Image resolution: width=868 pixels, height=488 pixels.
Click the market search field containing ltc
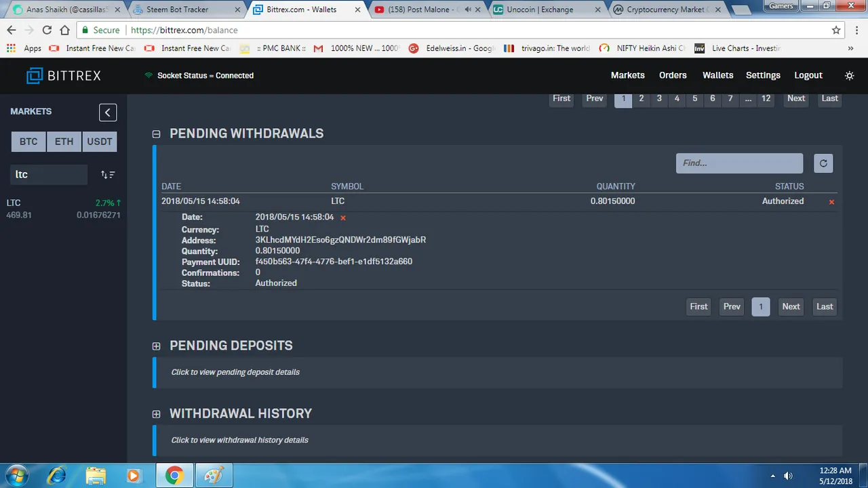tap(49, 174)
